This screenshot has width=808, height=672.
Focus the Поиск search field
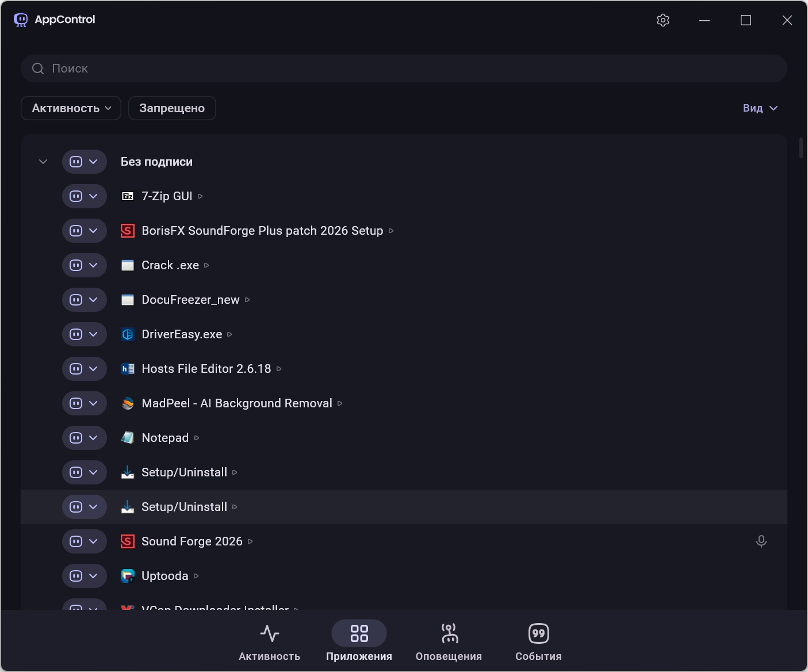[x=404, y=68]
